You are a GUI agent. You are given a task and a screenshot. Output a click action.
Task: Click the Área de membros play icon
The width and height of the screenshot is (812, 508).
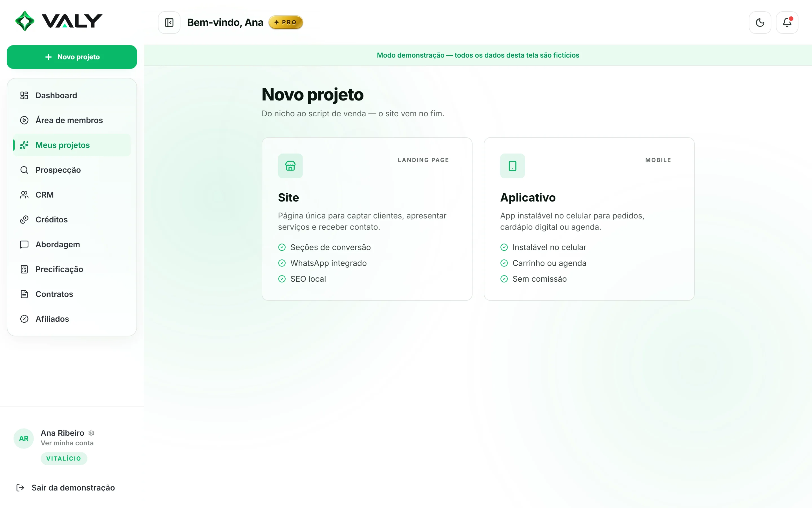tap(24, 120)
